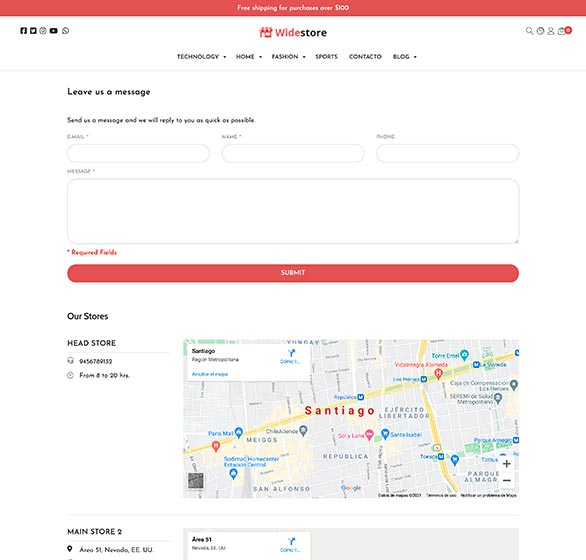Open the Contacto menu item
Viewport: 586px width, 560px height.
pyautogui.click(x=365, y=57)
